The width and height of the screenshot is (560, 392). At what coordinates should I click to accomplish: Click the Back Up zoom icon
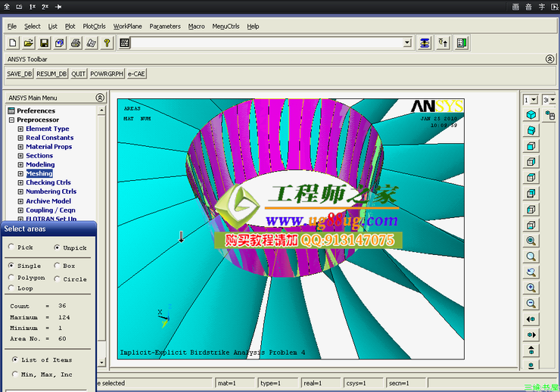tap(531, 272)
